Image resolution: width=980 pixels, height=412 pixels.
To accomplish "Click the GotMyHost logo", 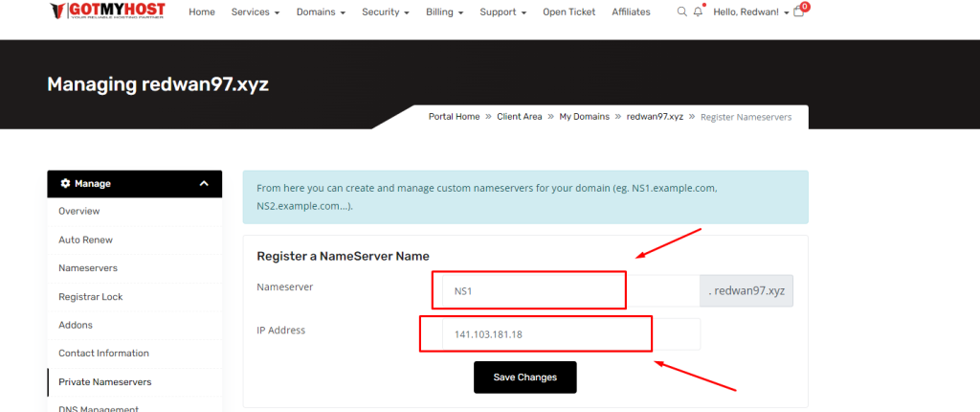I will coord(107,12).
